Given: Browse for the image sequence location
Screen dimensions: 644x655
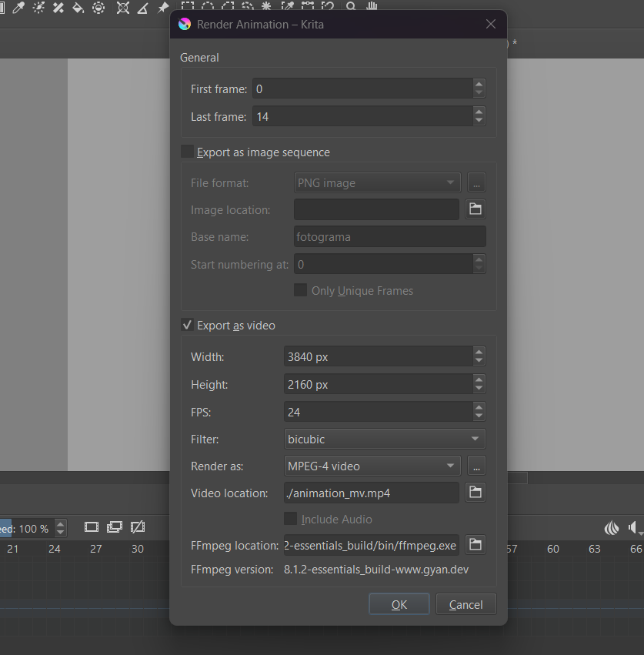Looking at the screenshot, I should (475, 209).
